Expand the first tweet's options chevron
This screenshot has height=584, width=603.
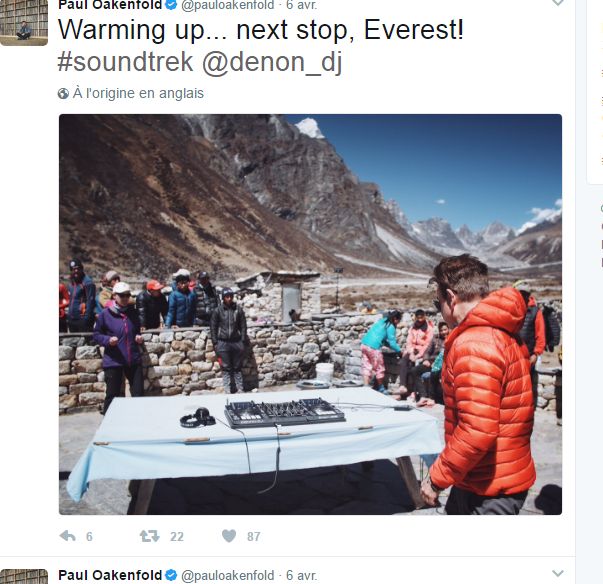coord(558,3)
